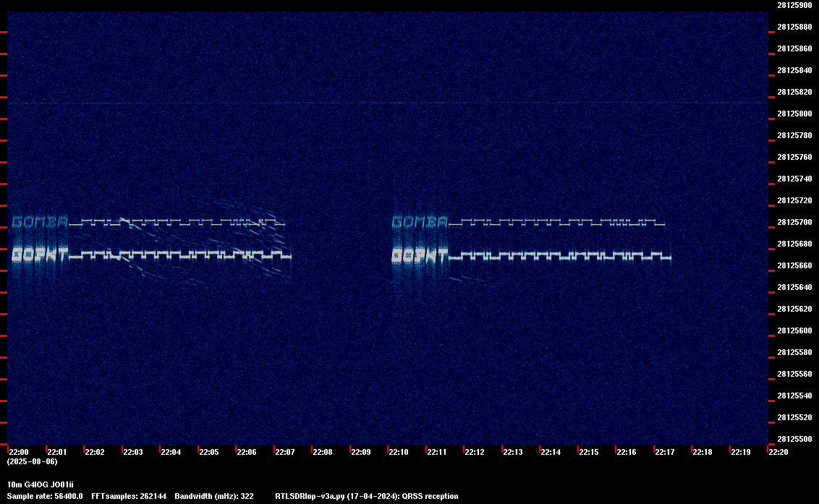
Task: Click the 28125740 frequency label
Action: (795, 179)
